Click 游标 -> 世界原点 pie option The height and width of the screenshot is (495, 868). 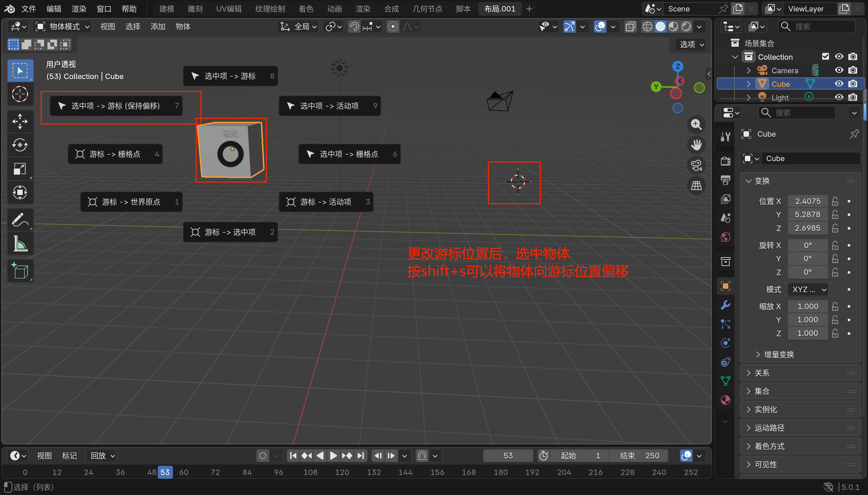tap(131, 202)
